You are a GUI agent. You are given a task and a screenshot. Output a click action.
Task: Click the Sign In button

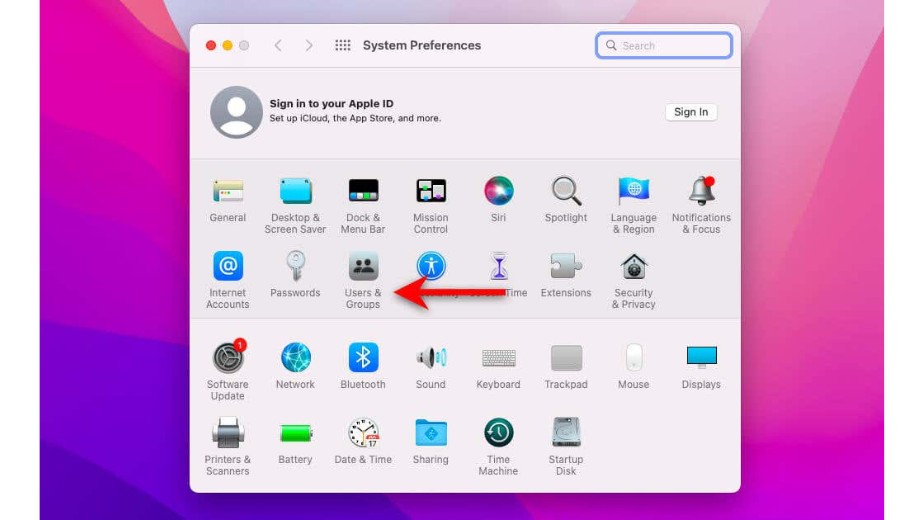pyautogui.click(x=691, y=112)
